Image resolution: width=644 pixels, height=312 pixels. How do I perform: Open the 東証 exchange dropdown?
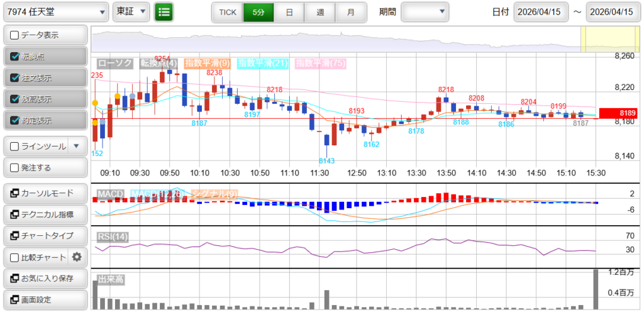click(131, 12)
